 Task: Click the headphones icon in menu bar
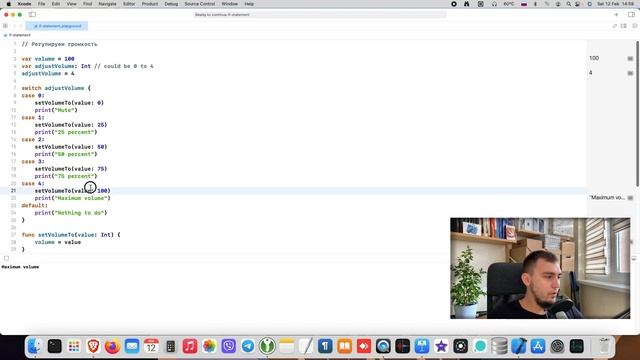(x=494, y=4)
